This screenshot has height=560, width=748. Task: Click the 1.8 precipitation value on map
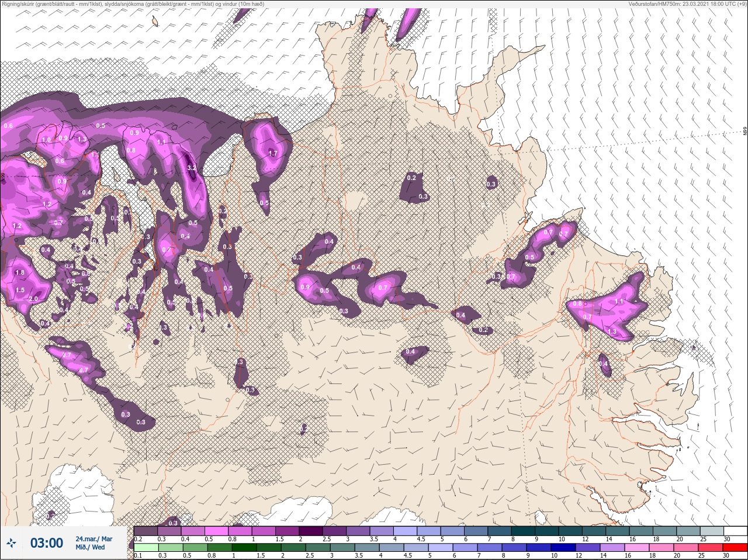pos(20,273)
